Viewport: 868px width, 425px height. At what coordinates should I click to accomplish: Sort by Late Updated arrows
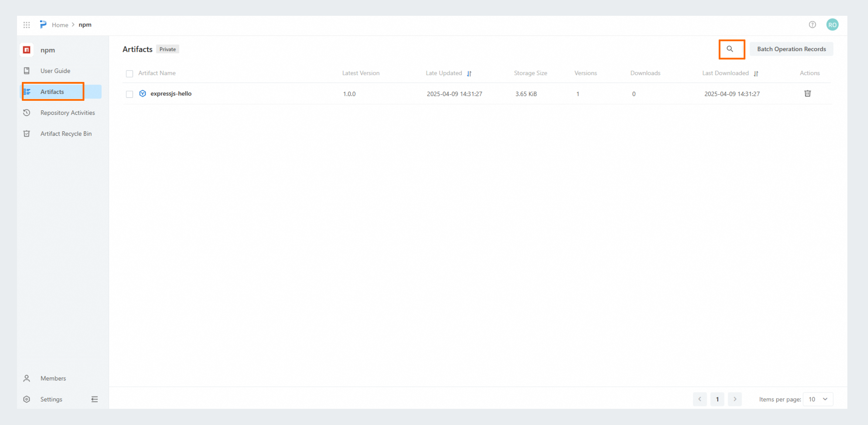click(469, 73)
